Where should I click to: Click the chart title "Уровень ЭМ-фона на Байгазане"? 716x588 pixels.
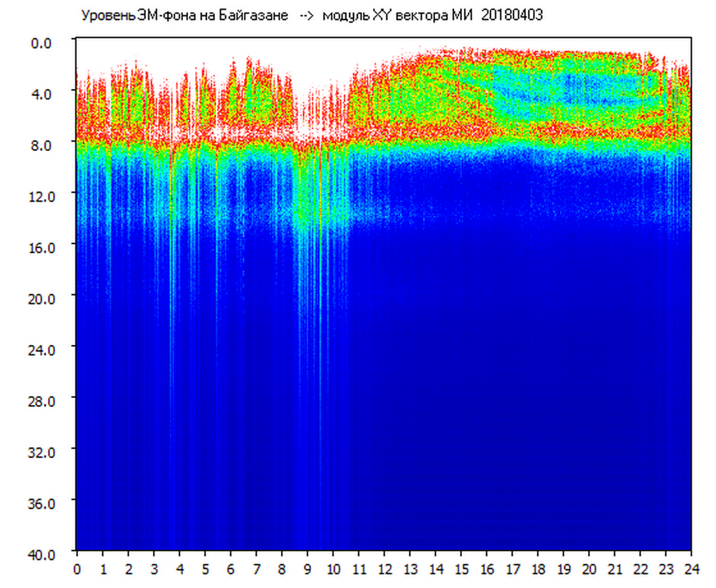184,16
